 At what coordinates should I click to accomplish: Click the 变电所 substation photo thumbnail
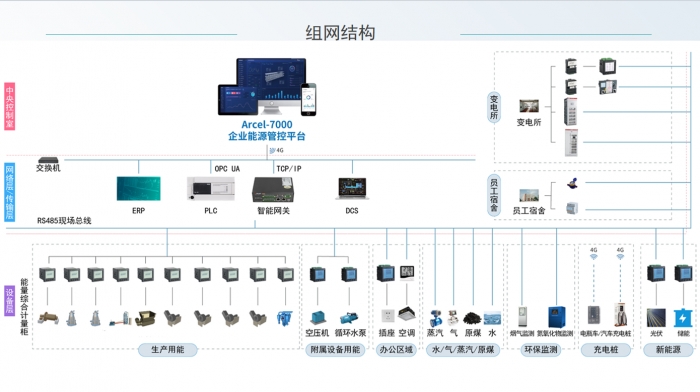(529, 106)
